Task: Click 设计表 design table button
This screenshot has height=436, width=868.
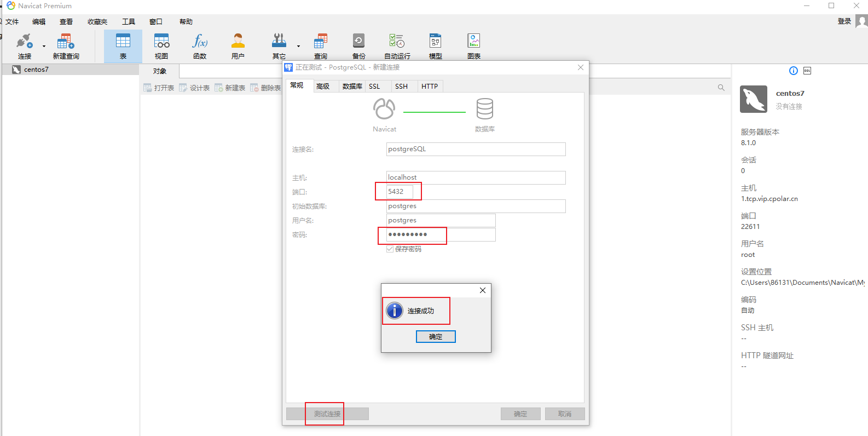Action: 194,88
